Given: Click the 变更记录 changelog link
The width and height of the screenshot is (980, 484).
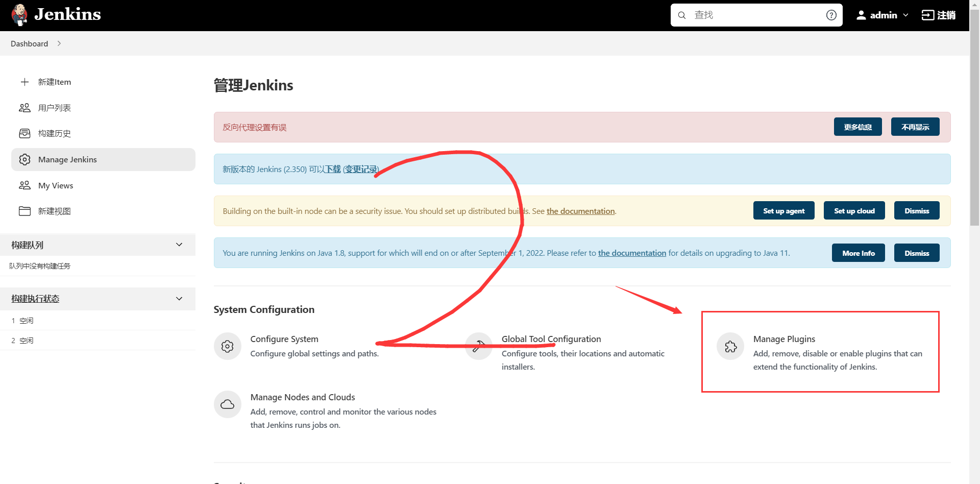Looking at the screenshot, I should click(361, 169).
